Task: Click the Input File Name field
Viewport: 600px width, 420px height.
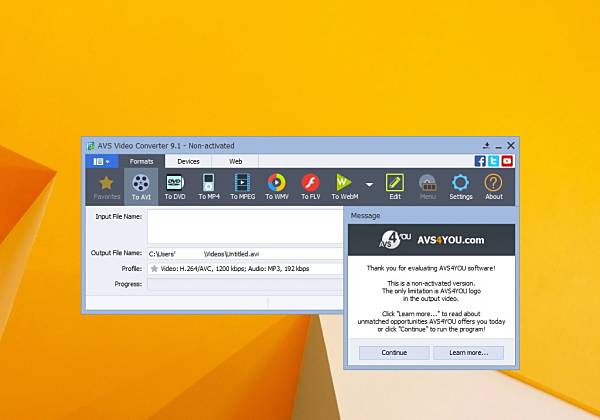Action: (245, 226)
